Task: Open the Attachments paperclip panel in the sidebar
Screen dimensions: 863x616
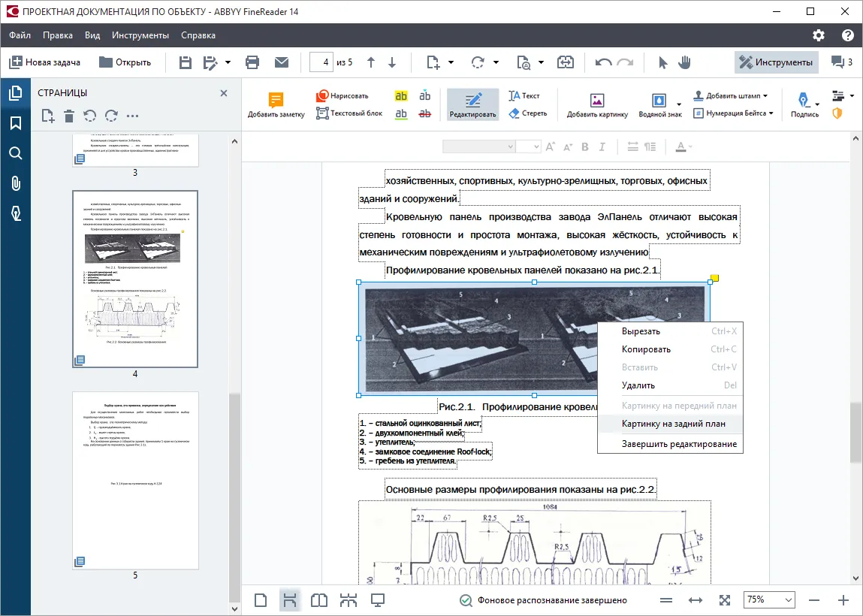Action: (16, 183)
